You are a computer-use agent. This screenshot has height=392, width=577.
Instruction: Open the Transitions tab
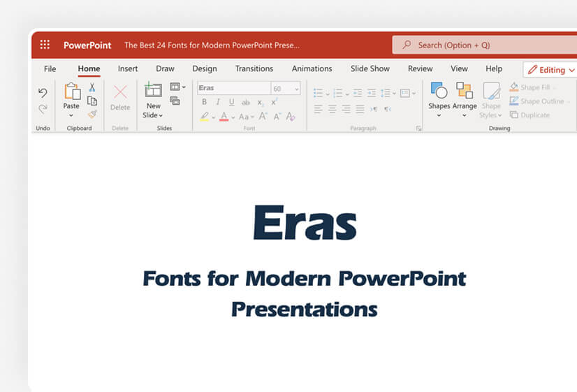click(x=254, y=69)
